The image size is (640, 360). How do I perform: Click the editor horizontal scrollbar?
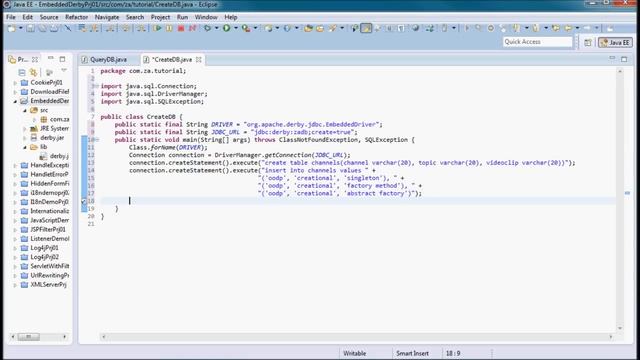click(x=357, y=337)
